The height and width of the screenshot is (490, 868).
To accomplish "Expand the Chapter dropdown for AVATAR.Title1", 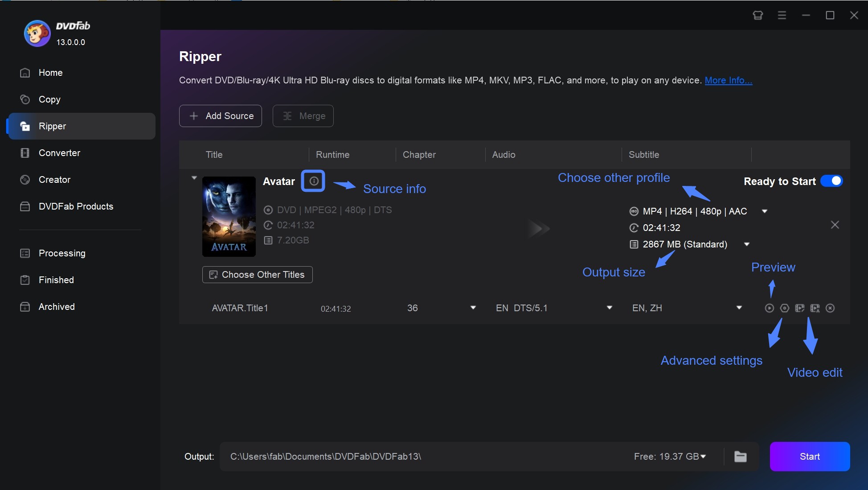I will (473, 308).
